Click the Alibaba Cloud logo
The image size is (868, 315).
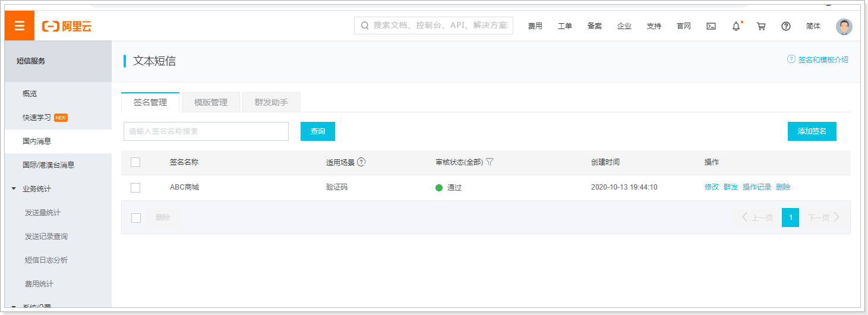tap(67, 26)
